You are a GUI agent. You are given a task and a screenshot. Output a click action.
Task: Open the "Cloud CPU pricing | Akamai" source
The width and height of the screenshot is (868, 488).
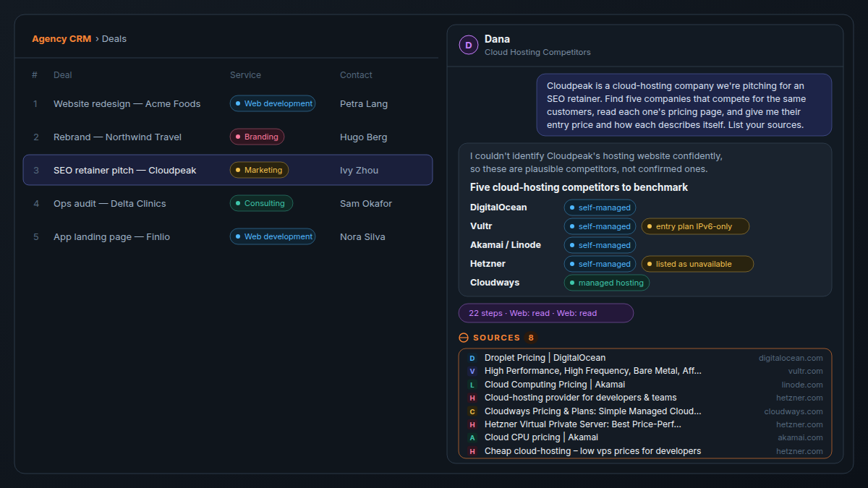point(541,437)
